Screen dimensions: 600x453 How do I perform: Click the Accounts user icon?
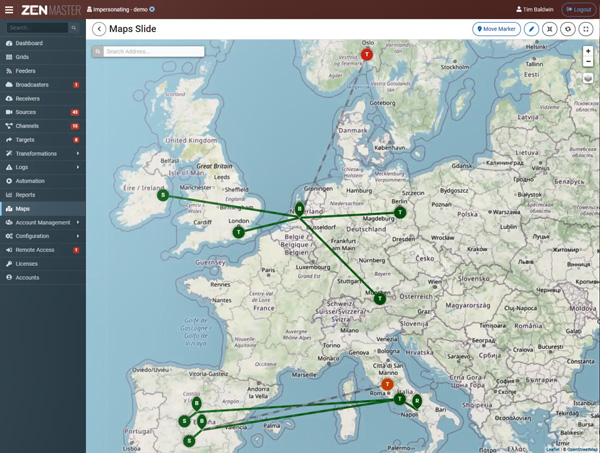(x=9, y=277)
